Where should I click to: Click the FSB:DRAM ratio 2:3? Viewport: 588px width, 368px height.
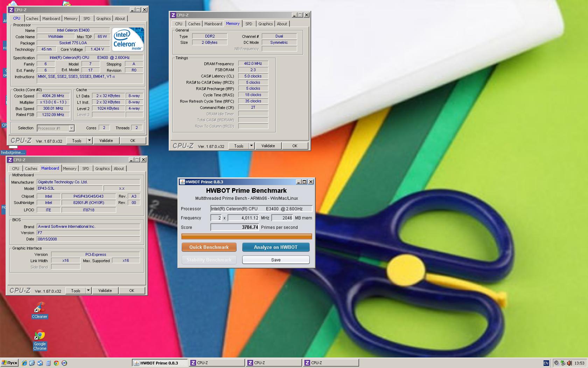[253, 70]
